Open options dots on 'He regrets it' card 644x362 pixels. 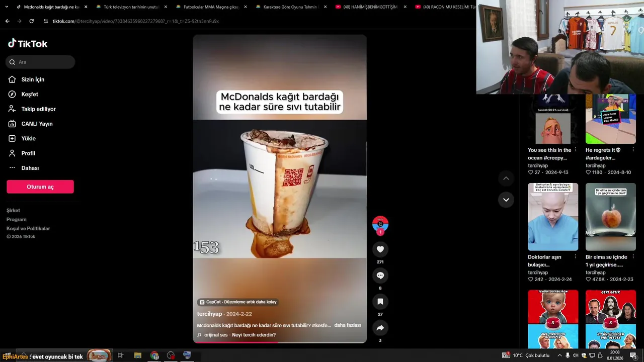633,150
